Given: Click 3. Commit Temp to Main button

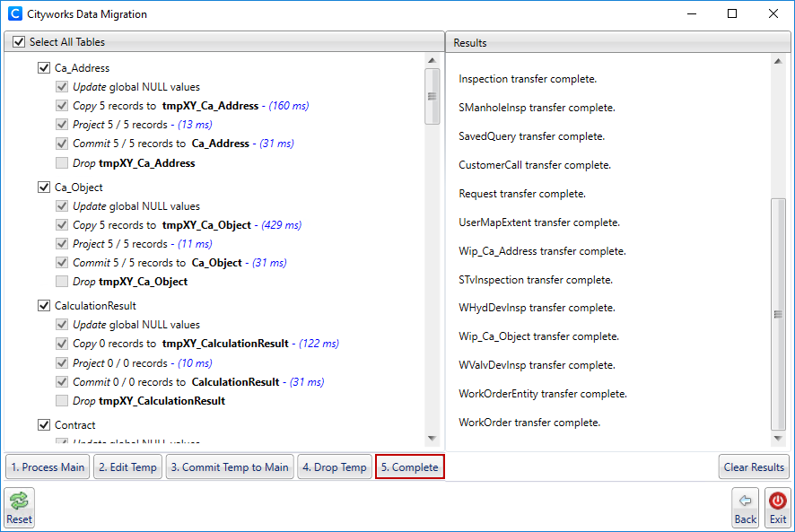Looking at the screenshot, I should click(230, 467).
